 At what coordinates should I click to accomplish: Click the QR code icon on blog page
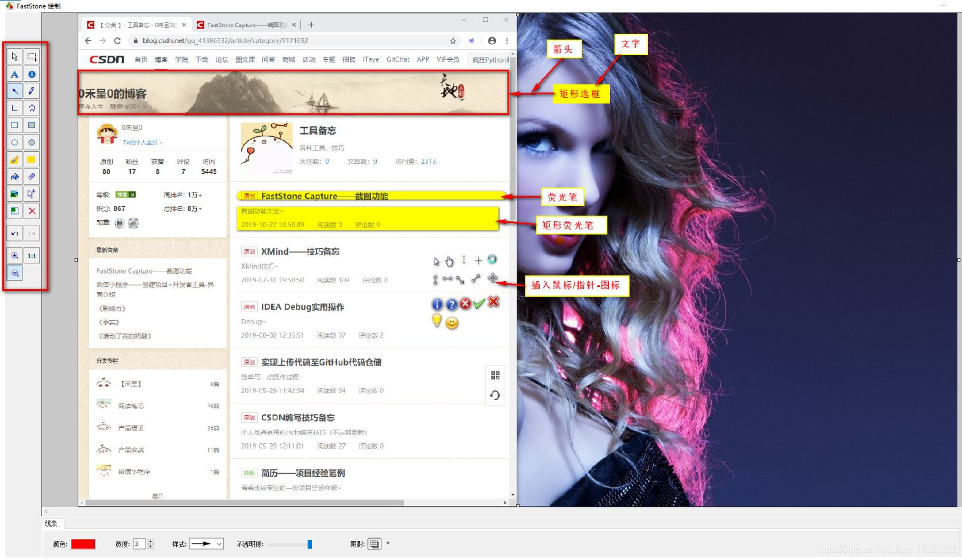click(x=495, y=375)
